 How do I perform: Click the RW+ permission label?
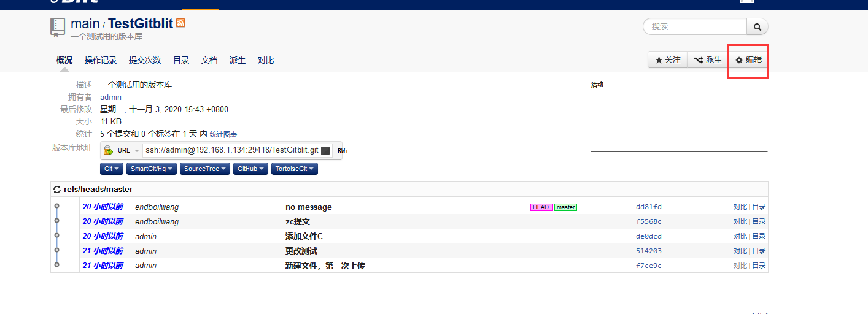343,150
